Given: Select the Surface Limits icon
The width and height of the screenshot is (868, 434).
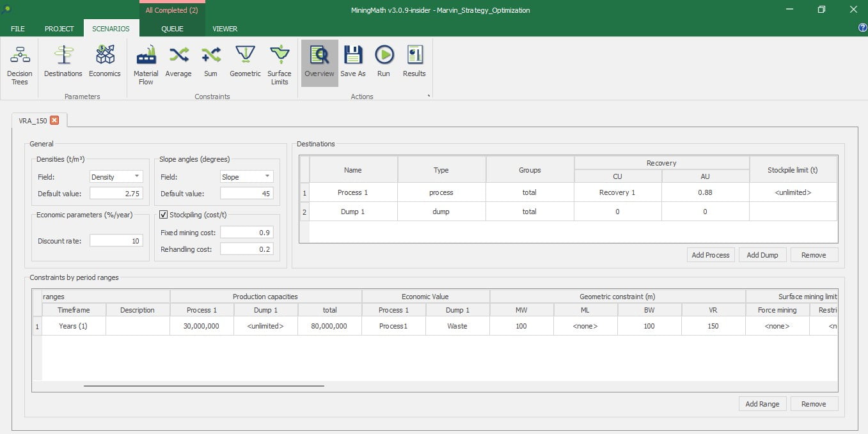Looking at the screenshot, I should [x=280, y=65].
